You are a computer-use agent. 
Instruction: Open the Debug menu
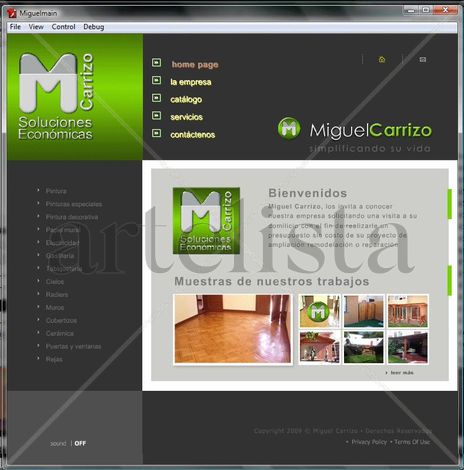click(x=94, y=27)
